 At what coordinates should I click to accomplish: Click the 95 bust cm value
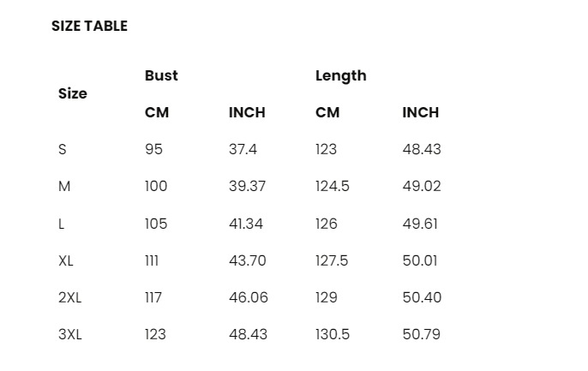153,150
